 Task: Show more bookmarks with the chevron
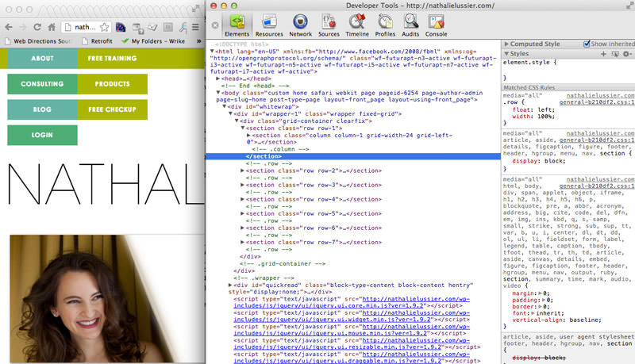(x=199, y=41)
